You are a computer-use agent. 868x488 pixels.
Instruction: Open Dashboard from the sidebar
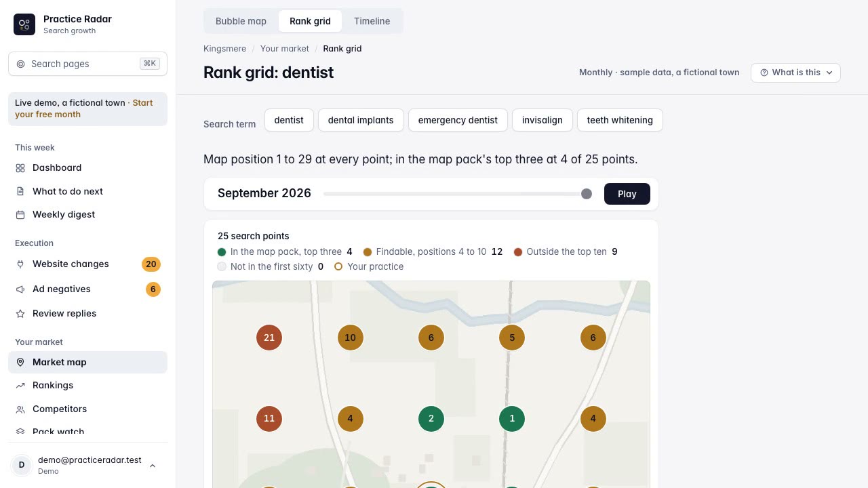[87, 167]
